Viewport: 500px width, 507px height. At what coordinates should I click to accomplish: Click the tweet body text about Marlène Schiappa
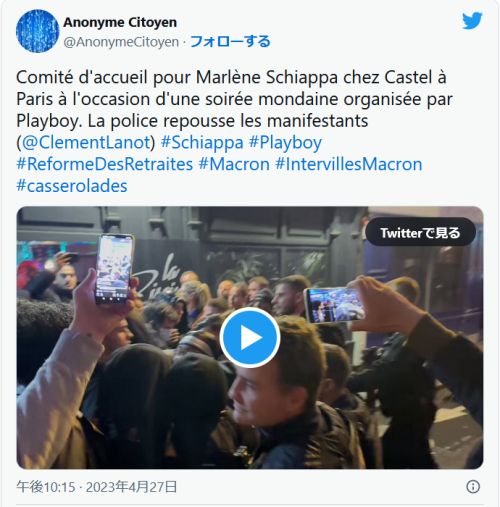point(234,99)
